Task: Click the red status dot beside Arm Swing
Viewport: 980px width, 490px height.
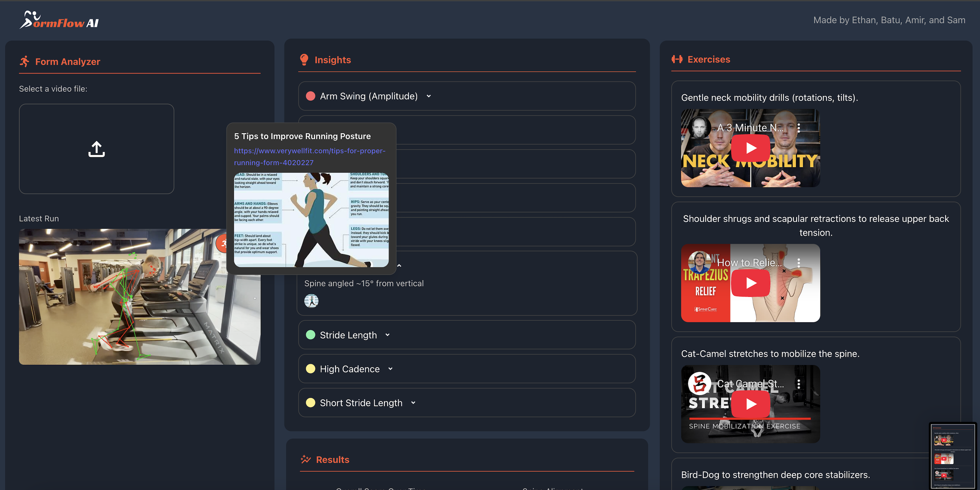Action: 311,96
